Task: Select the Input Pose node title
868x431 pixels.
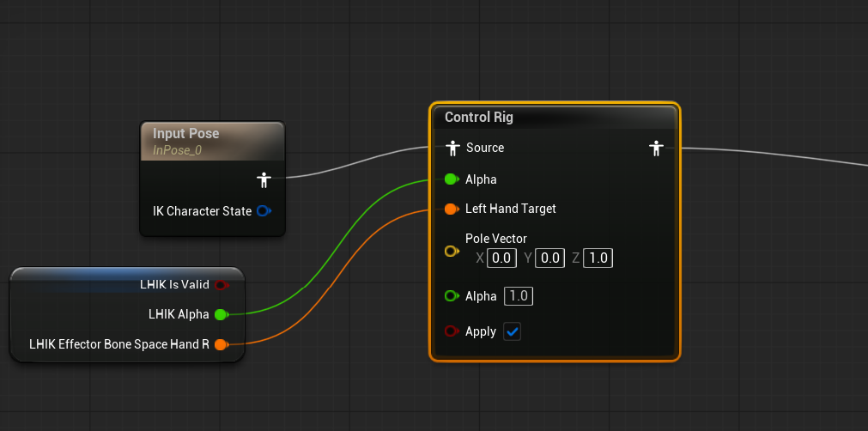Action: coord(186,133)
